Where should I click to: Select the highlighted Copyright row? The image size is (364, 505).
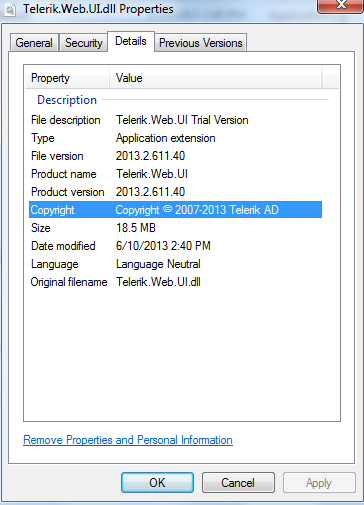pyautogui.click(x=175, y=210)
